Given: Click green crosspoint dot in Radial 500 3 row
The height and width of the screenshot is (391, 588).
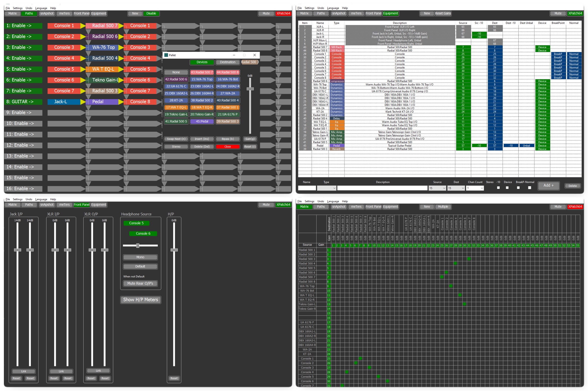Looking at the screenshot, I should (x=469, y=259).
